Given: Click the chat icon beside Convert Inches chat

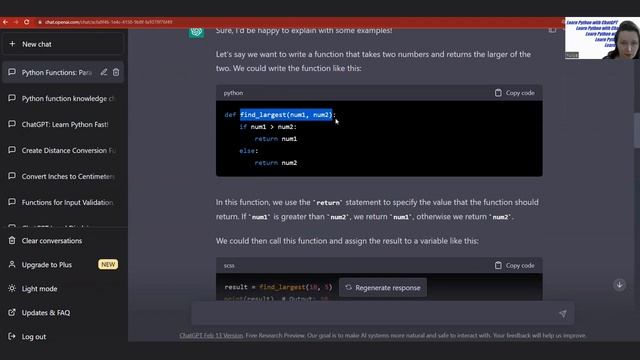Looking at the screenshot, I should pos(12,176).
